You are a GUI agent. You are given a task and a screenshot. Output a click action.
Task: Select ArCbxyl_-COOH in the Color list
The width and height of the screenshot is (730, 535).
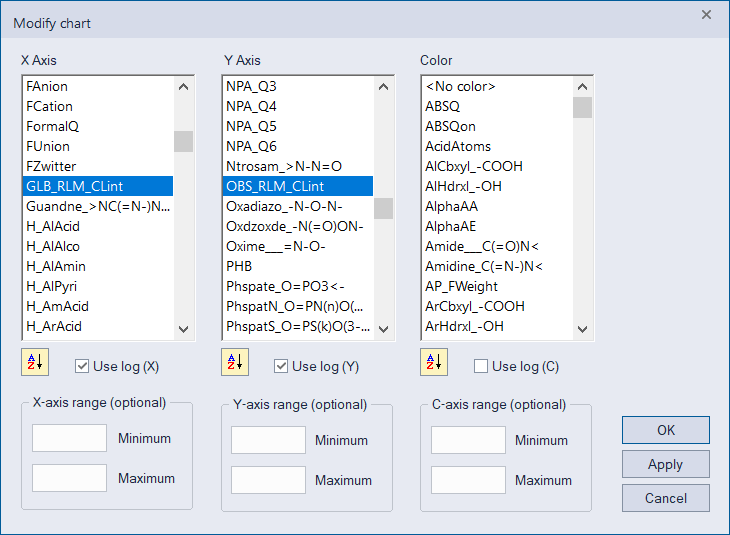click(497, 306)
